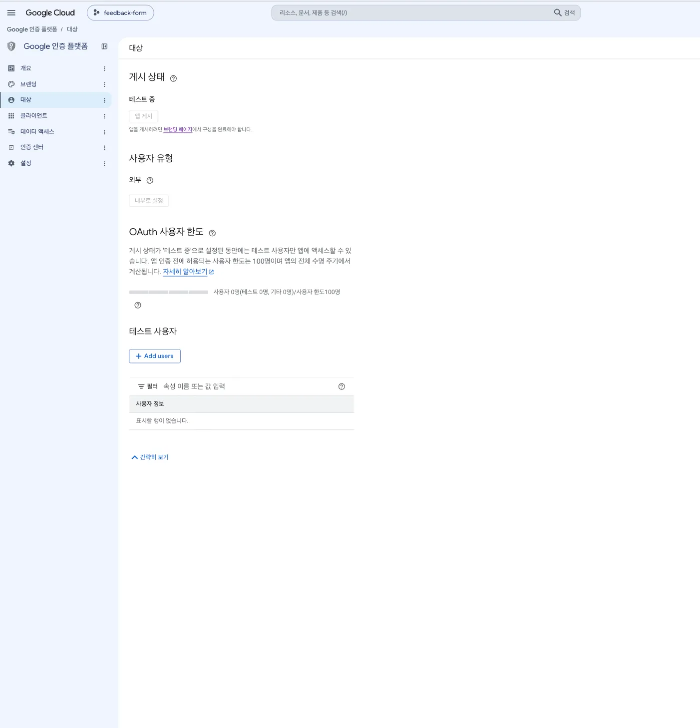Click the user cap progress bar
The width and height of the screenshot is (700, 728).
(169, 292)
